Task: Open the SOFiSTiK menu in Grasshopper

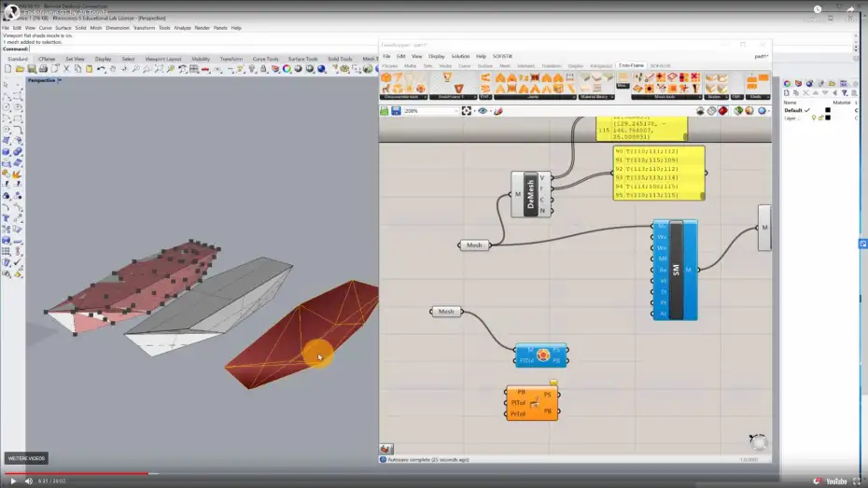Action: coord(502,56)
